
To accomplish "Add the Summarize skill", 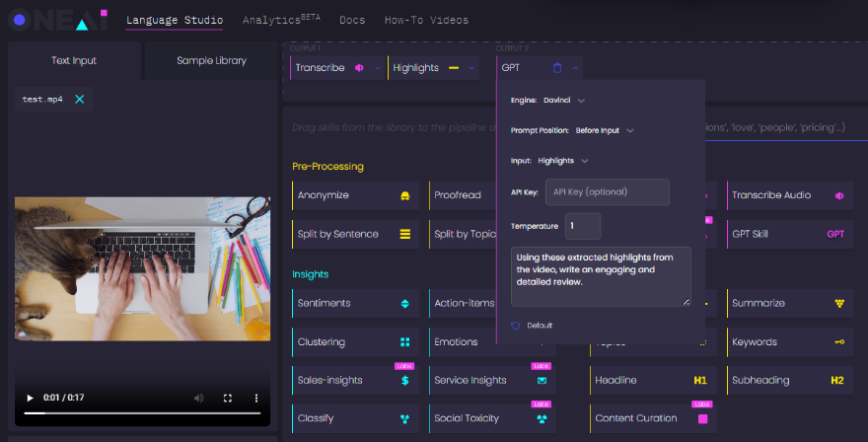I will pos(790,303).
